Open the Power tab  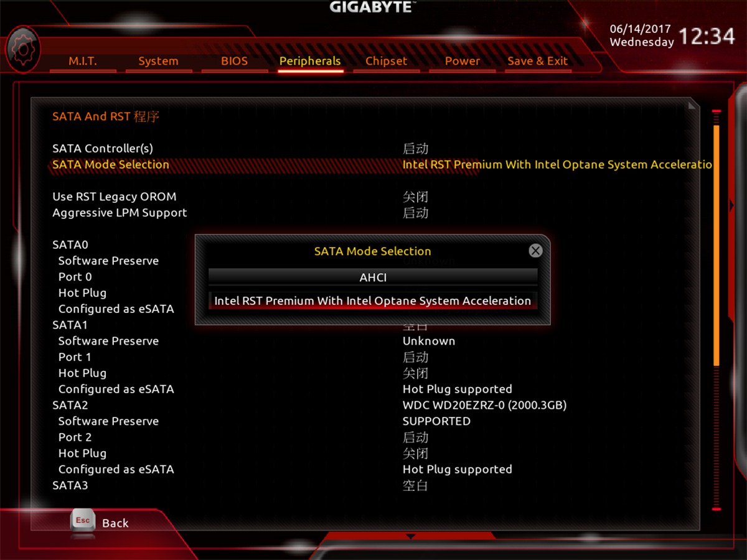tap(462, 61)
